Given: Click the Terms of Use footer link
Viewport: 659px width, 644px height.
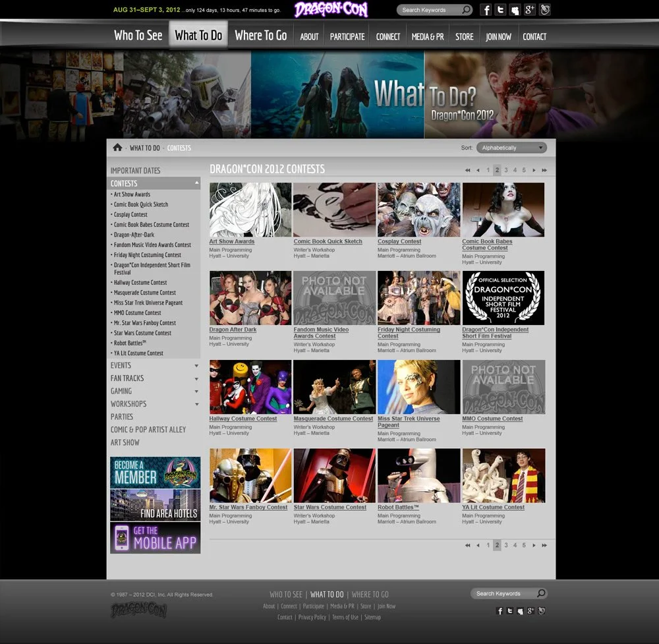Looking at the screenshot, I should point(345,617).
